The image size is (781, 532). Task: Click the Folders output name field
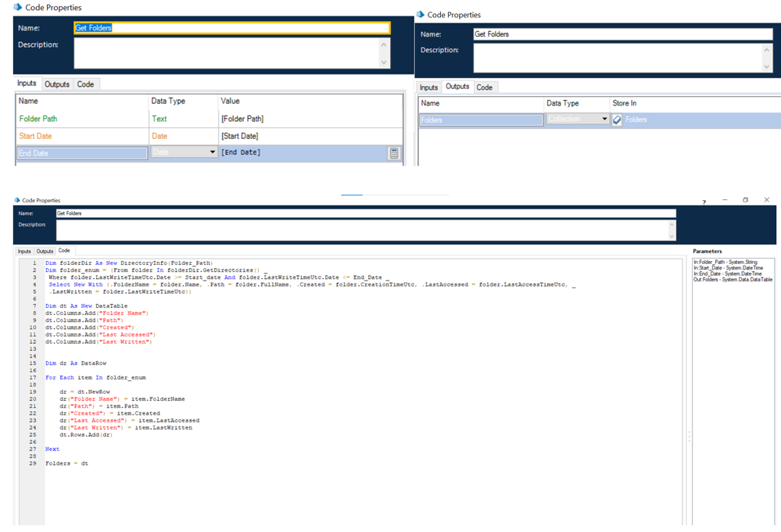tap(481, 120)
